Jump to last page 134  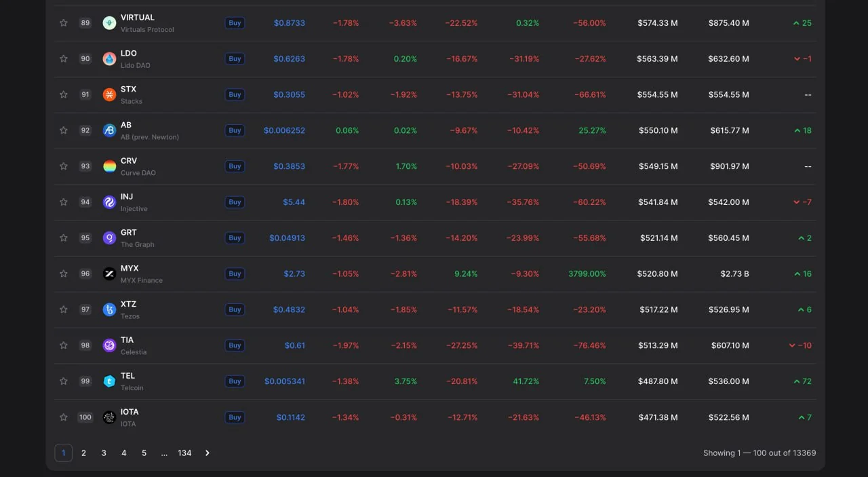184,453
